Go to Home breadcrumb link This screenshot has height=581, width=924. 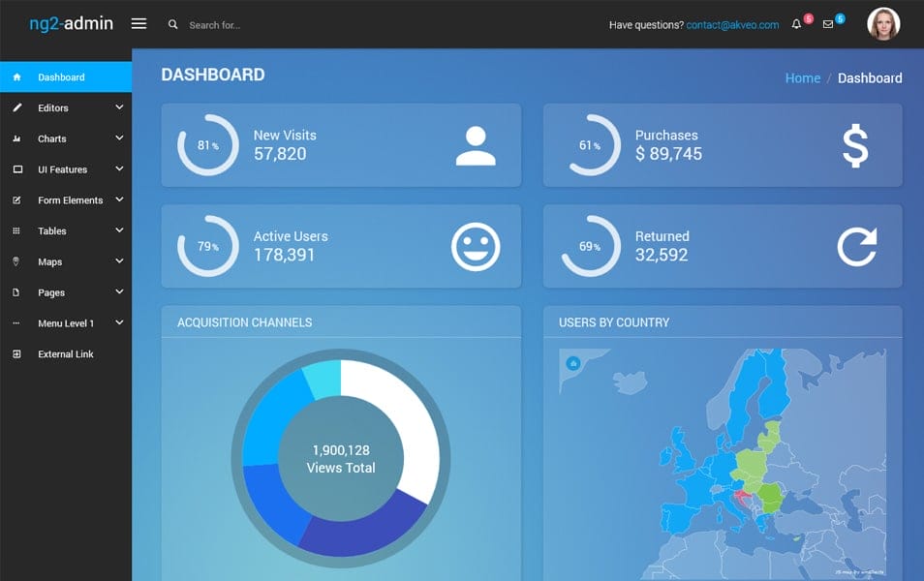802,78
